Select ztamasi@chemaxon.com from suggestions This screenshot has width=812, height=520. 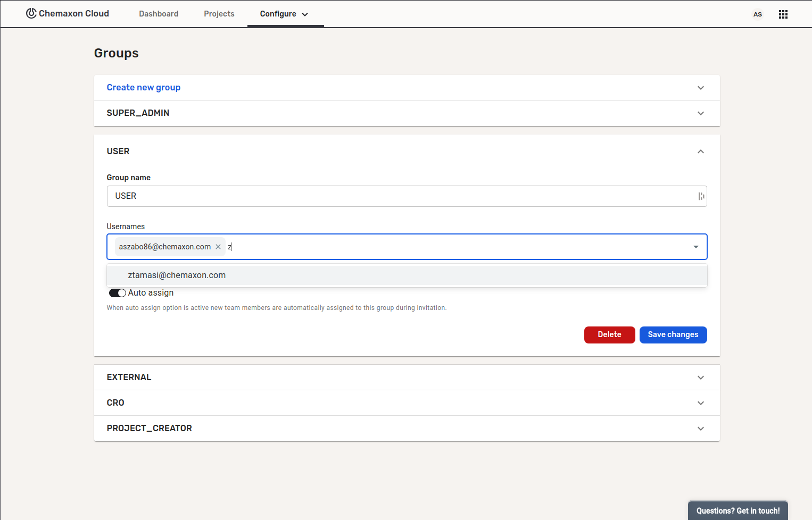(x=177, y=275)
